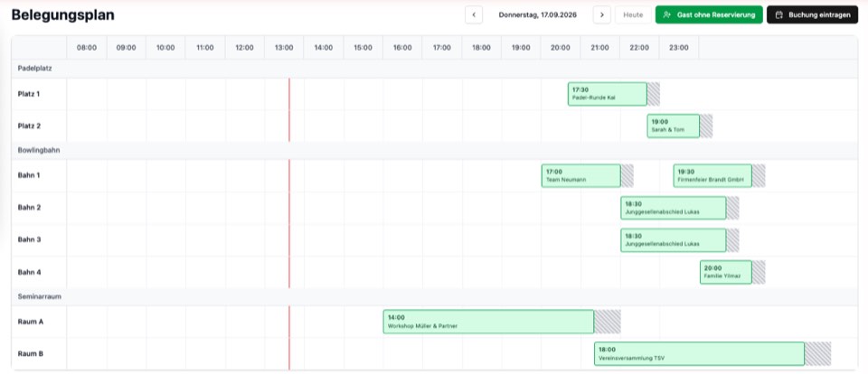Select the Raum B row label
868x374 pixels.
tap(31, 353)
